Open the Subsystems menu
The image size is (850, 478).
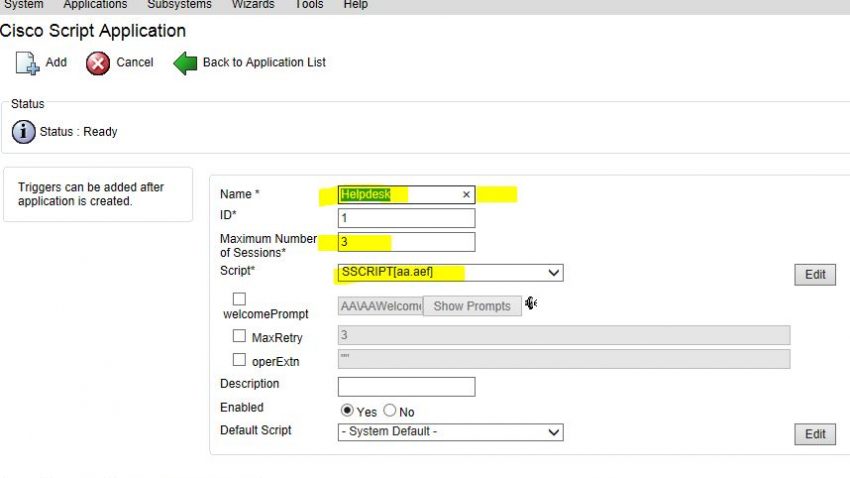pyautogui.click(x=179, y=5)
